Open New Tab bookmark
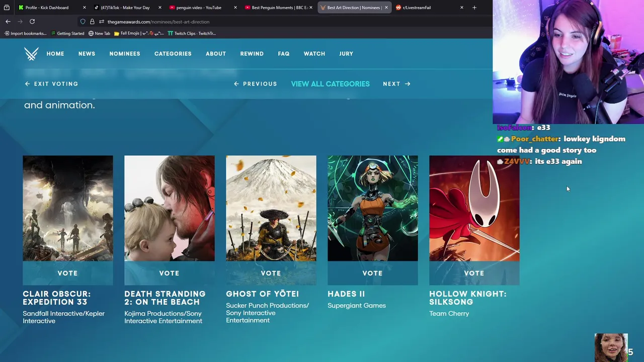The width and height of the screenshot is (644, 362). pos(99,33)
